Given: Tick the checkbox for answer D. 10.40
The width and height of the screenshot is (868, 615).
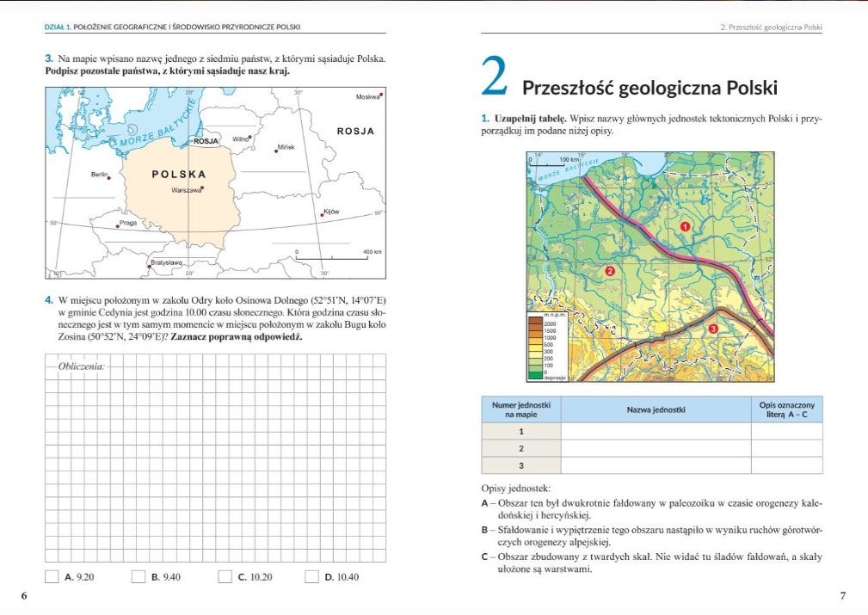Looking at the screenshot, I should pyautogui.click(x=311, y=576).
